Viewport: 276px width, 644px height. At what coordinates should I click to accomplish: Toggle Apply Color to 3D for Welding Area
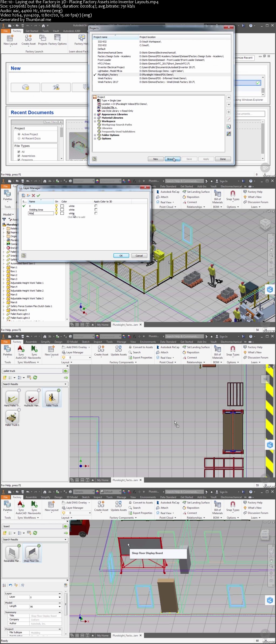tap(96, 210)
